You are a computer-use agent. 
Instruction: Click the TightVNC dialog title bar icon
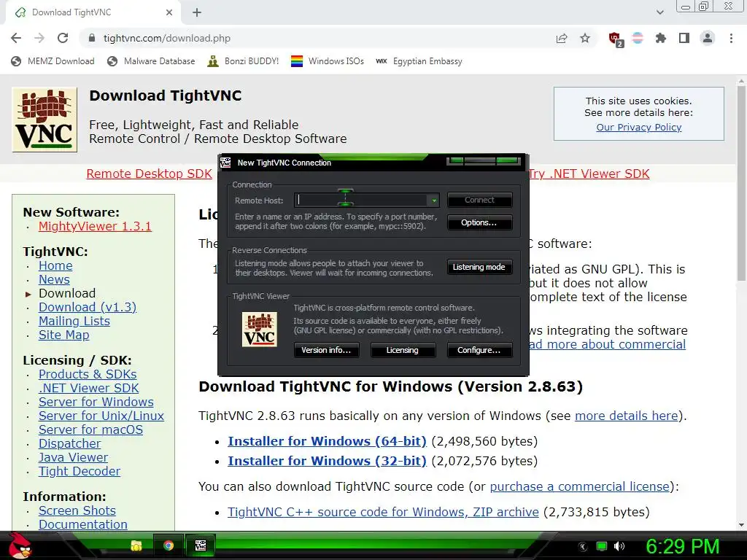coord(226,163)
